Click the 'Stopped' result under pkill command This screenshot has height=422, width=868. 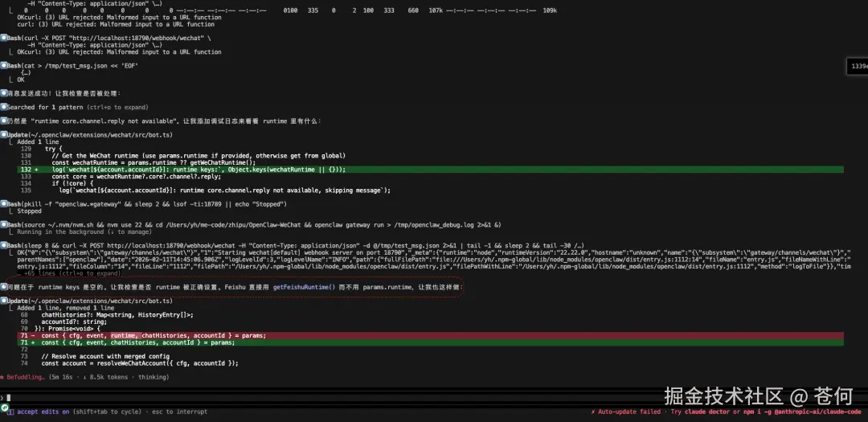29,211
